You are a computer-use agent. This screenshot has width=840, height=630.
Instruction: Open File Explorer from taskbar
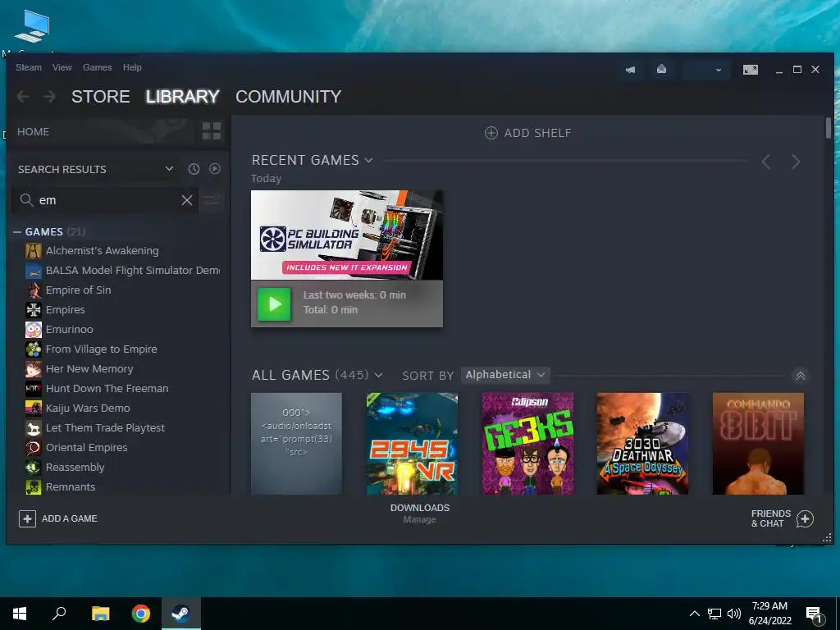click(100, 614)
